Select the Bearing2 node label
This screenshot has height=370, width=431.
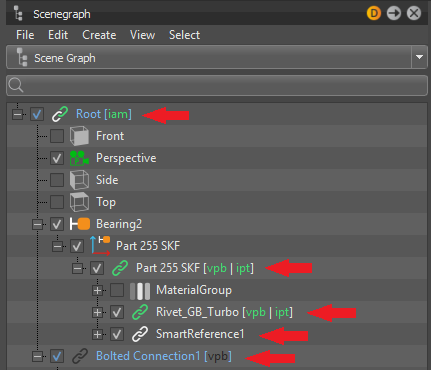(119, 224)
